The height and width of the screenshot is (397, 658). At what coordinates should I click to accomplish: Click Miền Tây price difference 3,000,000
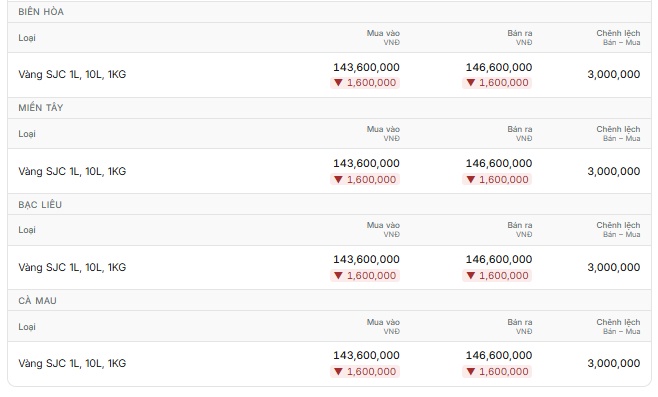614,171
